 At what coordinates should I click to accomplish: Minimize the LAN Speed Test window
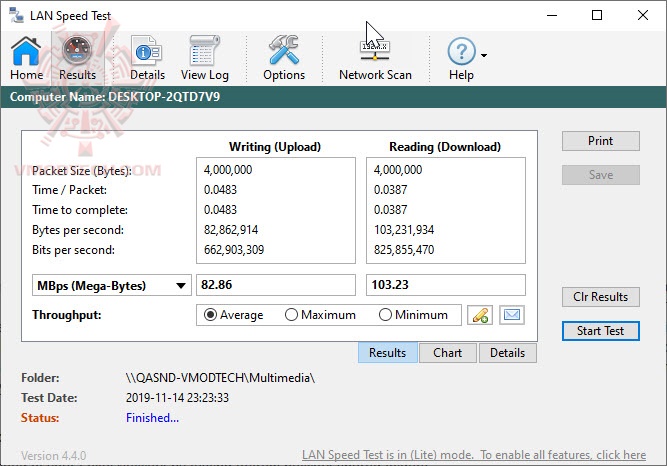(x=552, y=15)
